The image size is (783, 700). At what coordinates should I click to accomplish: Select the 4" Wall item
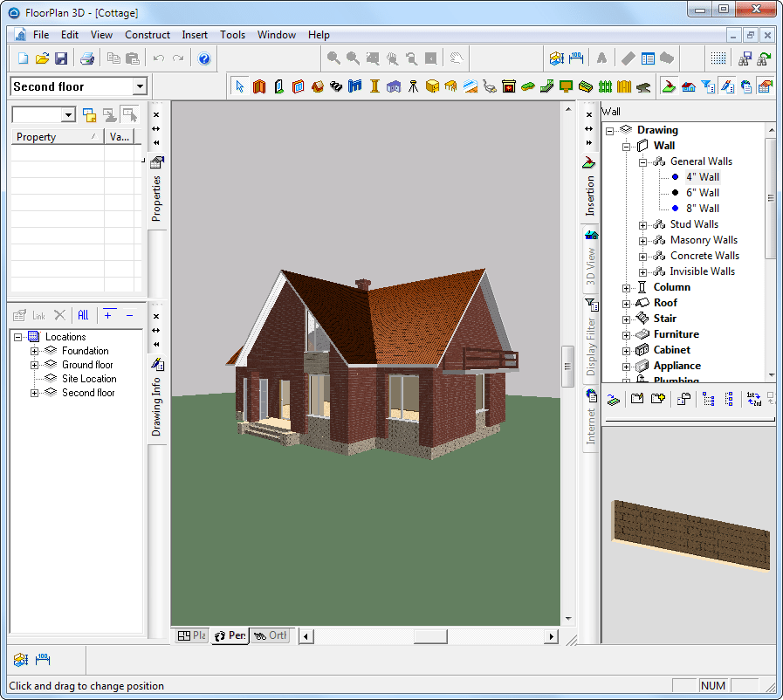coord(702,177)
